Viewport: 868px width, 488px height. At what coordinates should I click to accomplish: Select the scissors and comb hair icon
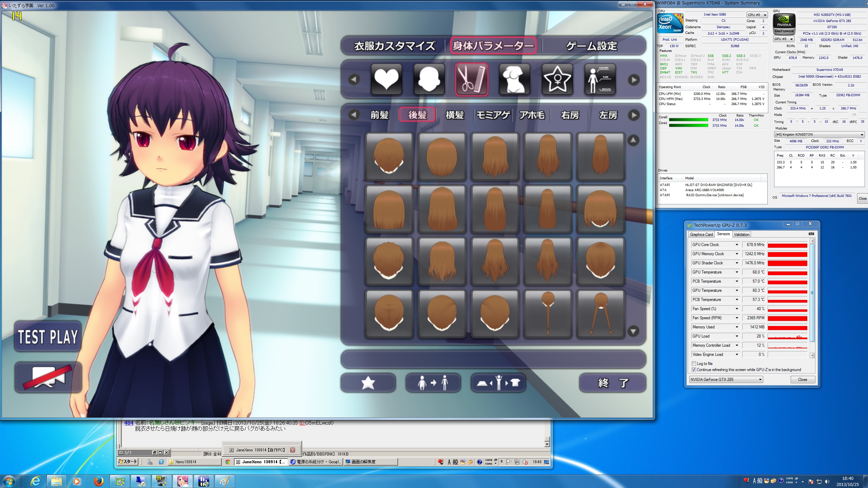pyautogui.click(x=472, y=80)
